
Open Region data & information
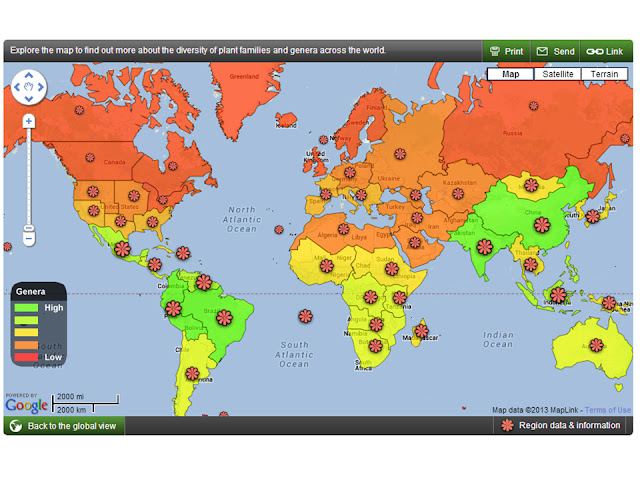tap(561, 425)
